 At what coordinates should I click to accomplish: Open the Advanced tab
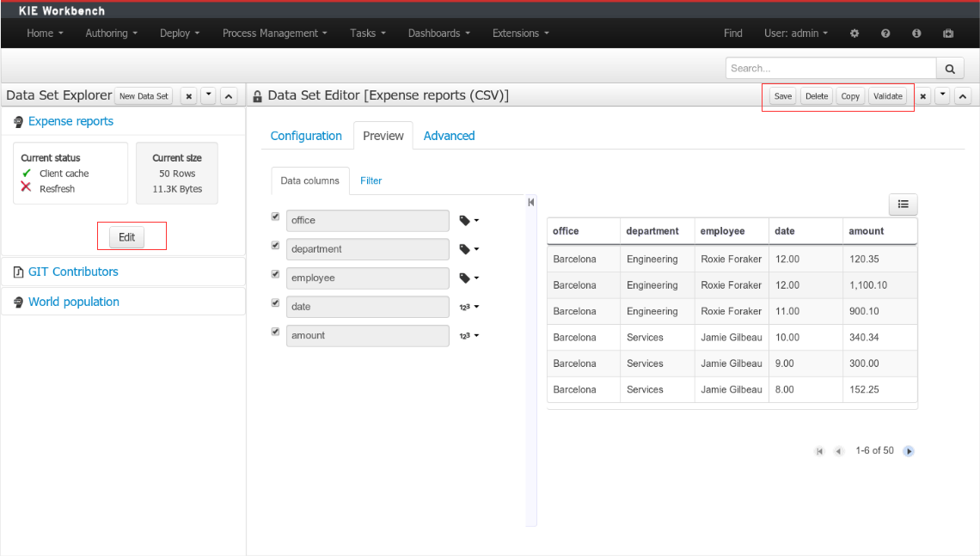[x=449, y=136]
